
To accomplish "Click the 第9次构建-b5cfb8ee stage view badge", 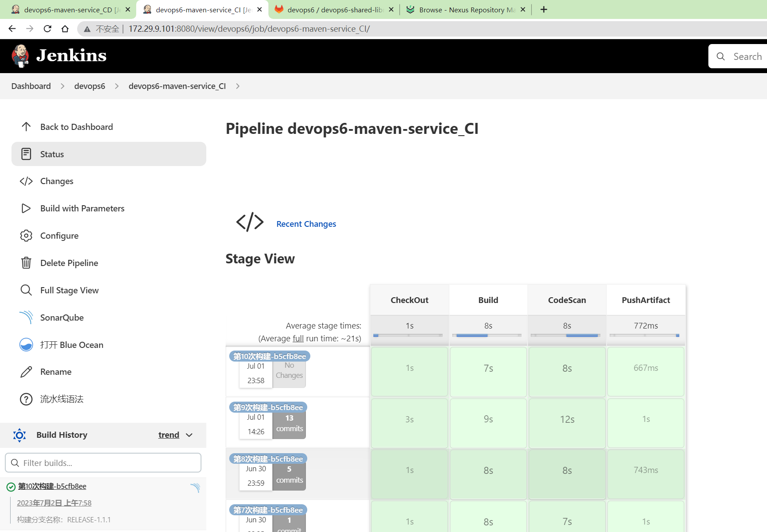I will click(268, 407).
